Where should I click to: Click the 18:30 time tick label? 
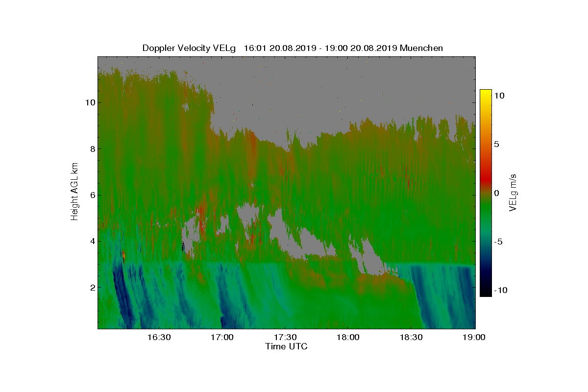(412, 337)
